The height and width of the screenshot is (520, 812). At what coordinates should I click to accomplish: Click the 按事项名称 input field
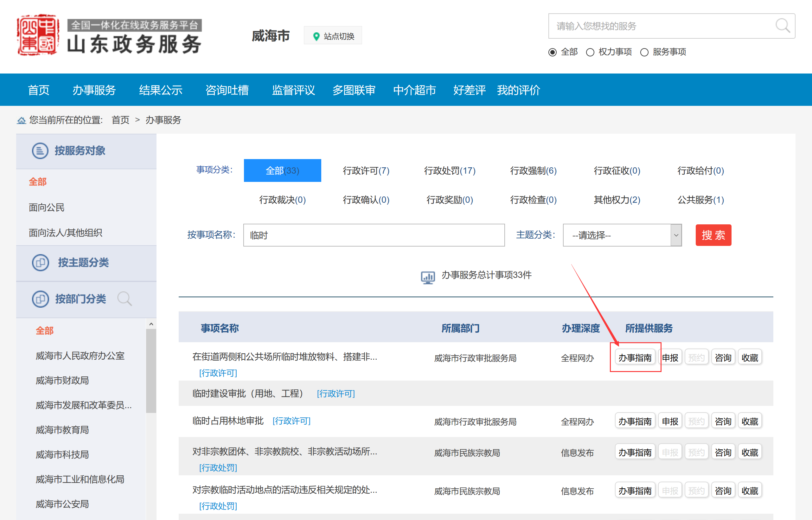tap(374, 235)
